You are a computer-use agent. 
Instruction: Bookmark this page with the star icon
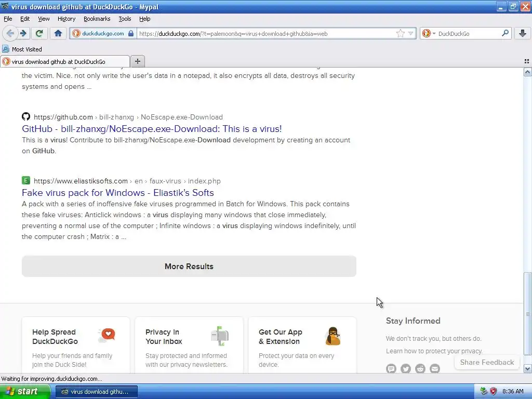pos(401,34)
